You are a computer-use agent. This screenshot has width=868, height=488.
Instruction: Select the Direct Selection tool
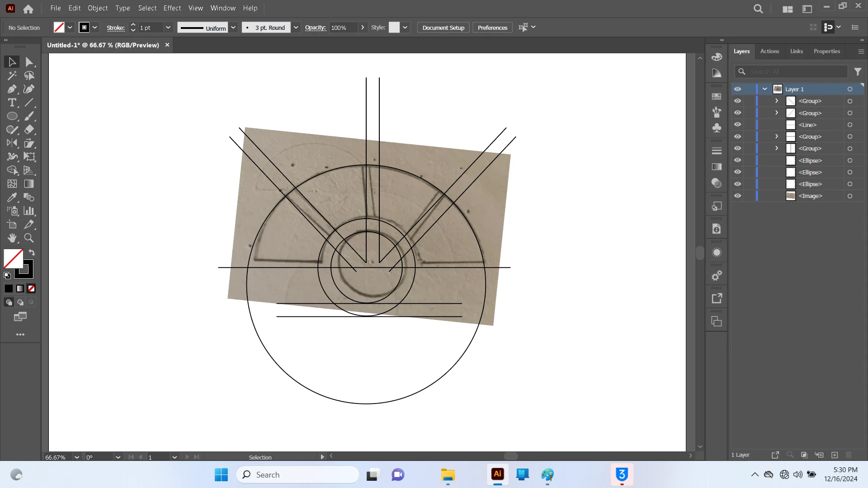pyautogui.click(x=29, y=62)
